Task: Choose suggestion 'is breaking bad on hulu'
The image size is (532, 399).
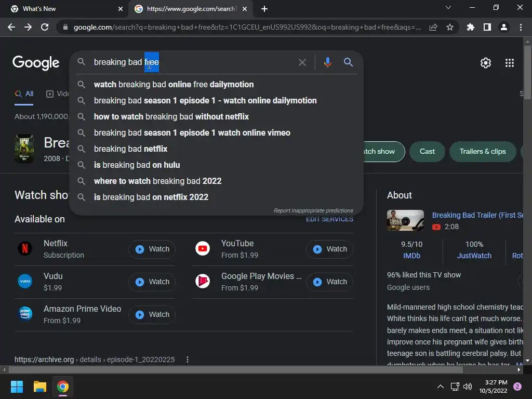Action: click(216, 165)
